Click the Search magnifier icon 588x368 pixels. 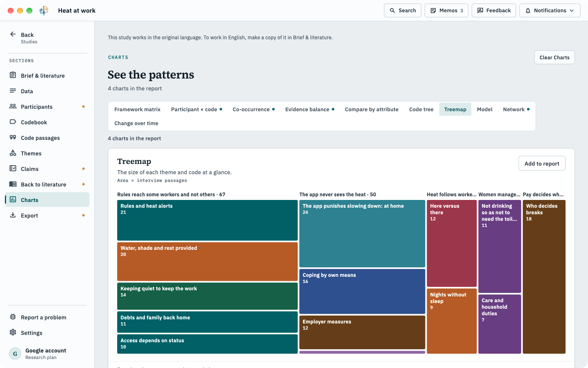pyautogui.click(x=392, y=11)
